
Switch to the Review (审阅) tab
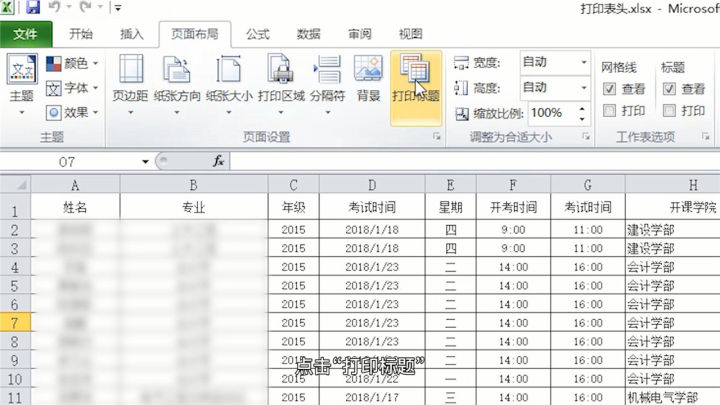click(x=360, y=34)
